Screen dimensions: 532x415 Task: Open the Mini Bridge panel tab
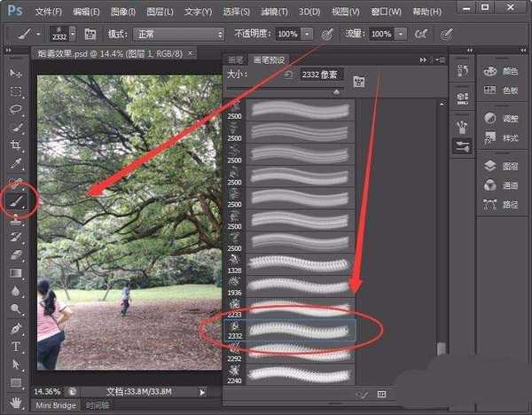click(56, 405)
